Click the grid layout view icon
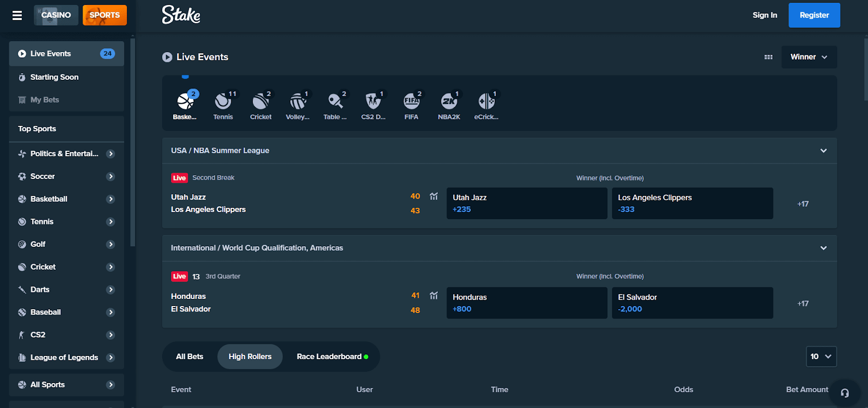This screenshot has width=868, height=408. pyautogui.click(x=768, y=57)
